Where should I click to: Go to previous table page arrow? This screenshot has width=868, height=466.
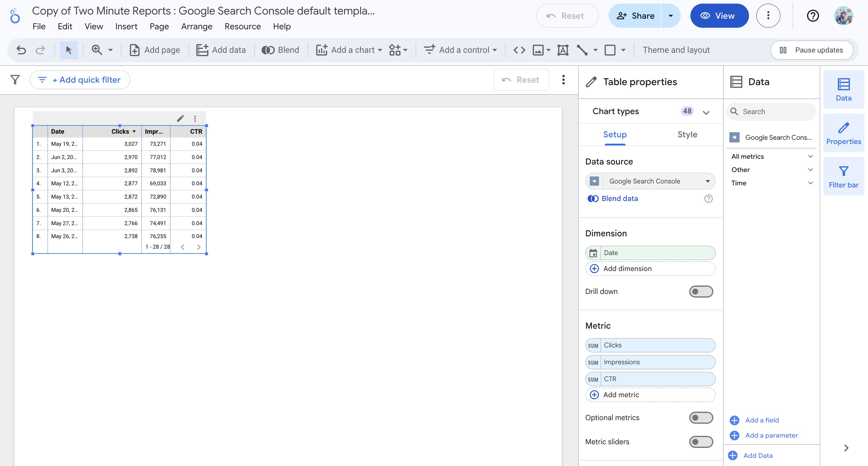(182, 247)
